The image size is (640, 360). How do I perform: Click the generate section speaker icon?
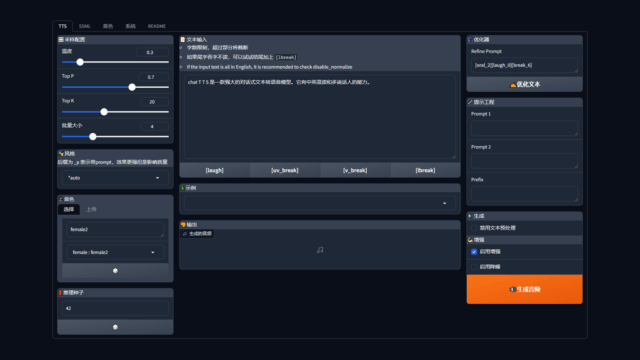click(470, 216)
